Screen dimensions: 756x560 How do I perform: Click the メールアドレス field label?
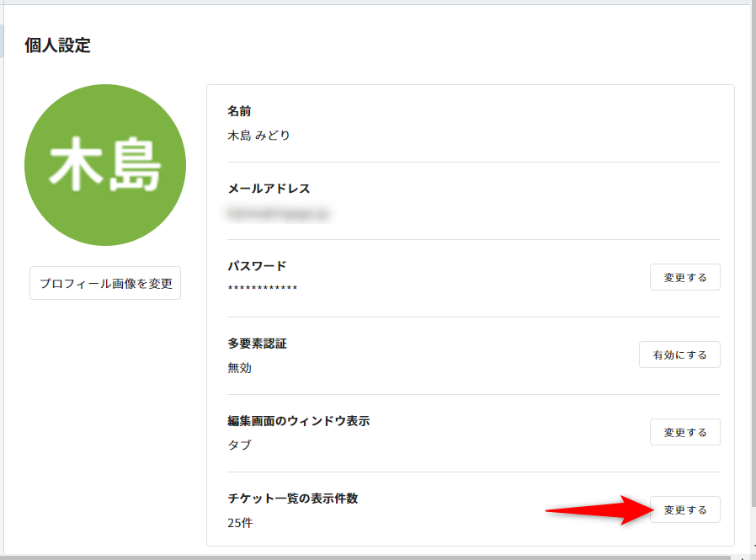pyautogui.click(x=269, y=189)
